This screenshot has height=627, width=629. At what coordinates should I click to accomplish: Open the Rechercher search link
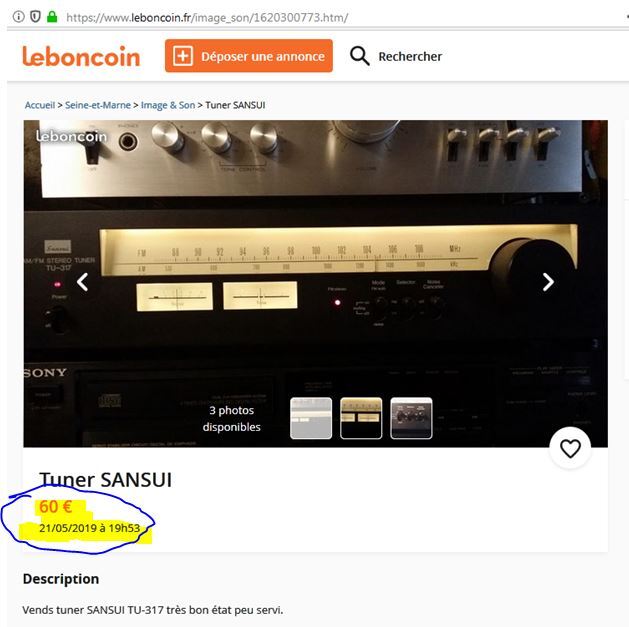click(x=410, y=57)
